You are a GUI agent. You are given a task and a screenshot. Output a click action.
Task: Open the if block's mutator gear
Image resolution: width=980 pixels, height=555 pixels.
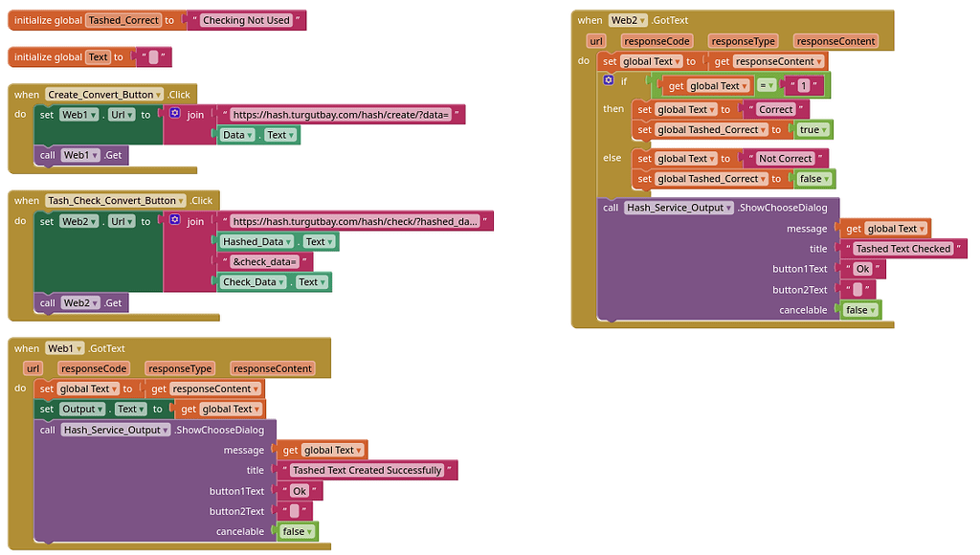click(611, 79)
